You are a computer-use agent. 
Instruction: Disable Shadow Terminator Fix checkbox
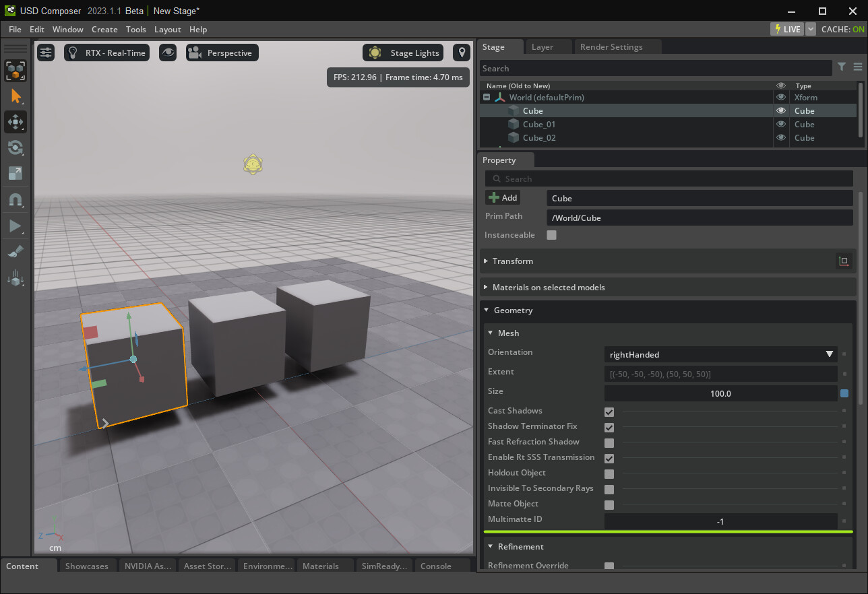pyautogui.click(x=609, y=427)
